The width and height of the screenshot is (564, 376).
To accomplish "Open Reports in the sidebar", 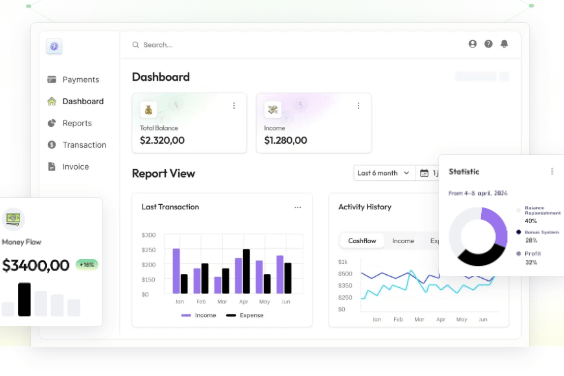I will point(70,123).
